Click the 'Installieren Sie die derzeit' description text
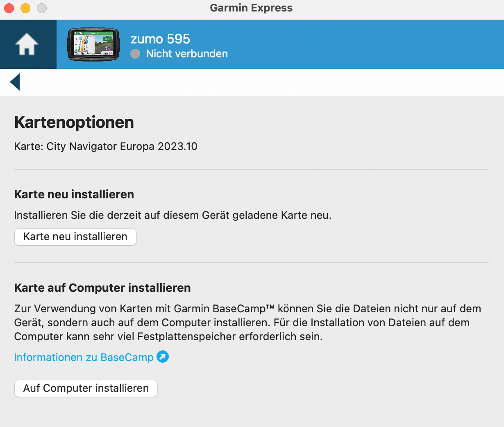The width and height of the screenshot is (504, 427). 173,215
